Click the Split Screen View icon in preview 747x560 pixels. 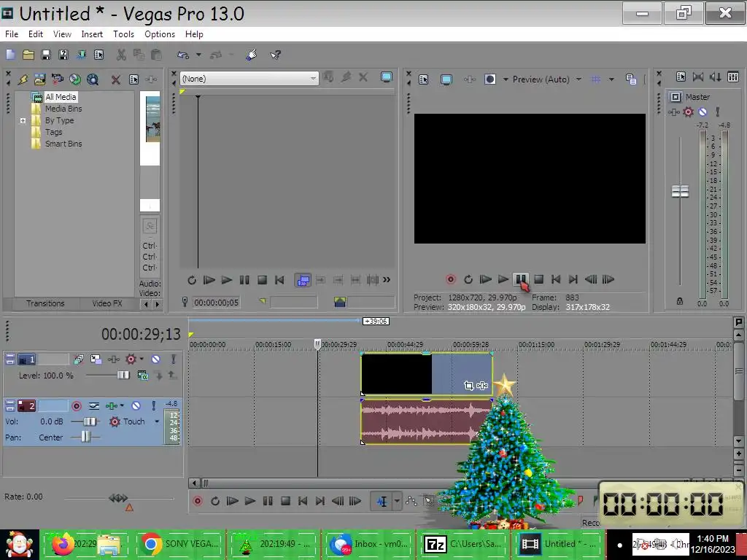pyautogui.click(x=489, y=79)
